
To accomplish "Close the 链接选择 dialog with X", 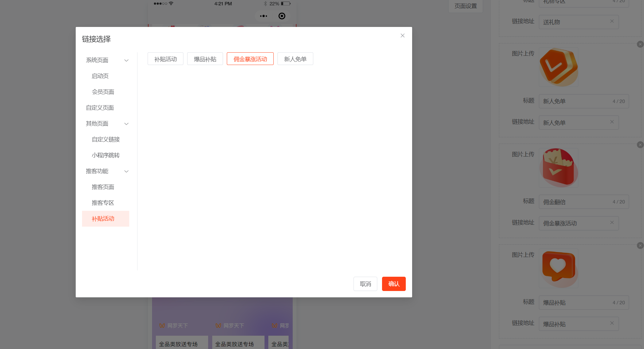I will coord(402,36).
